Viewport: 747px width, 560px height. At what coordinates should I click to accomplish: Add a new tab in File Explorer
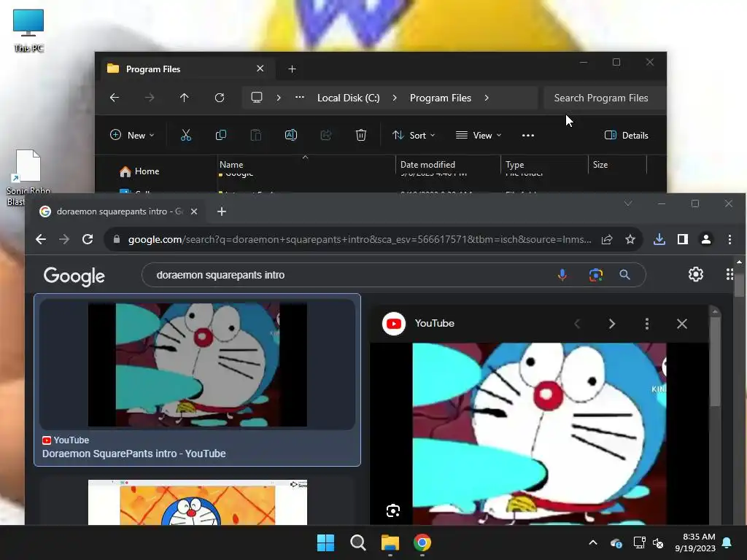pos(292,69)
